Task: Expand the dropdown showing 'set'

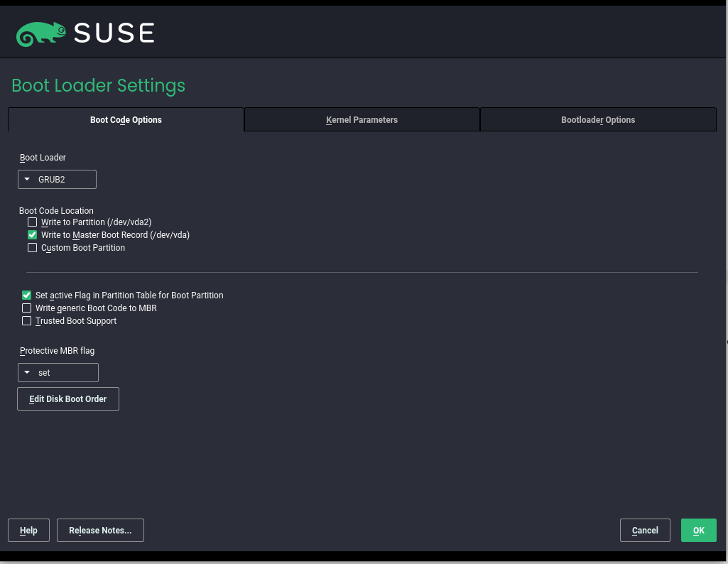Action: pyautogui.click(x=58, y=373)
